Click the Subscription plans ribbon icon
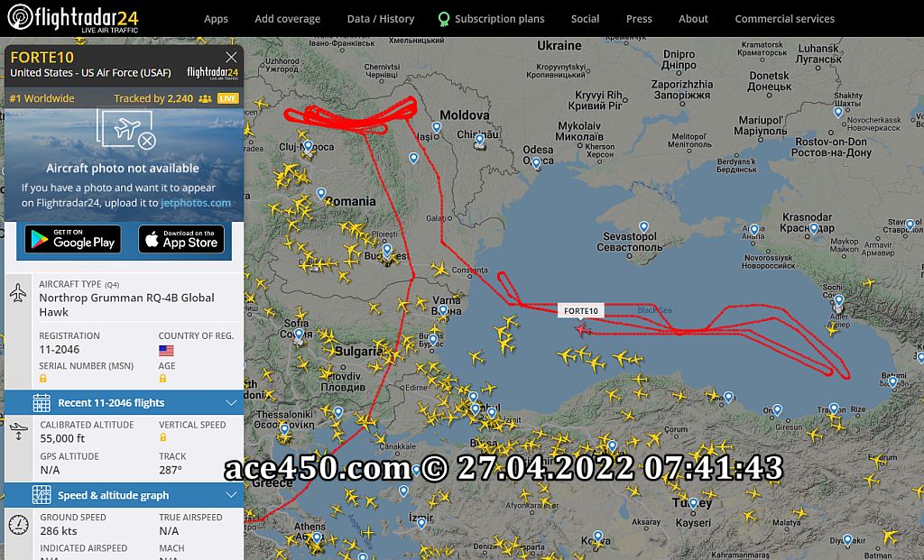This screenshot has width=924, height=560. [x=443, y=20]
